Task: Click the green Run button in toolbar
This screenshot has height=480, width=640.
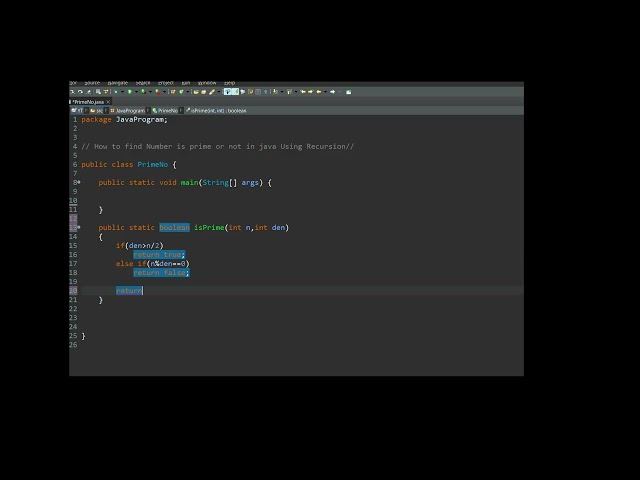Action: [130, 92]
